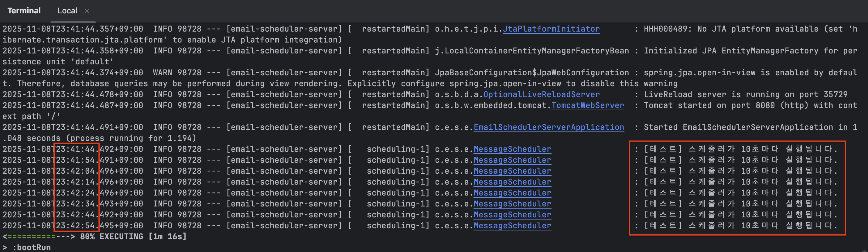This screenshot has height=252, width=868.
Task: Open MessageScheduler link in the 23:42:24 log line
Action: tap(512, 193)
